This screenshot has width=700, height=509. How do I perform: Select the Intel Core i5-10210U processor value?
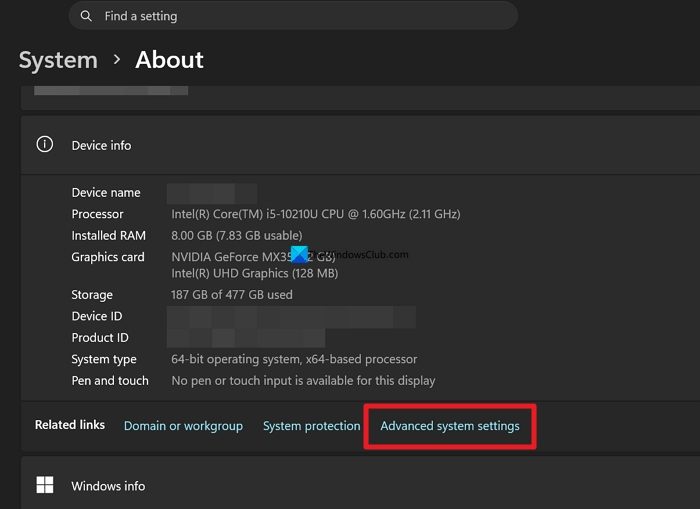[x=316, y=214]
